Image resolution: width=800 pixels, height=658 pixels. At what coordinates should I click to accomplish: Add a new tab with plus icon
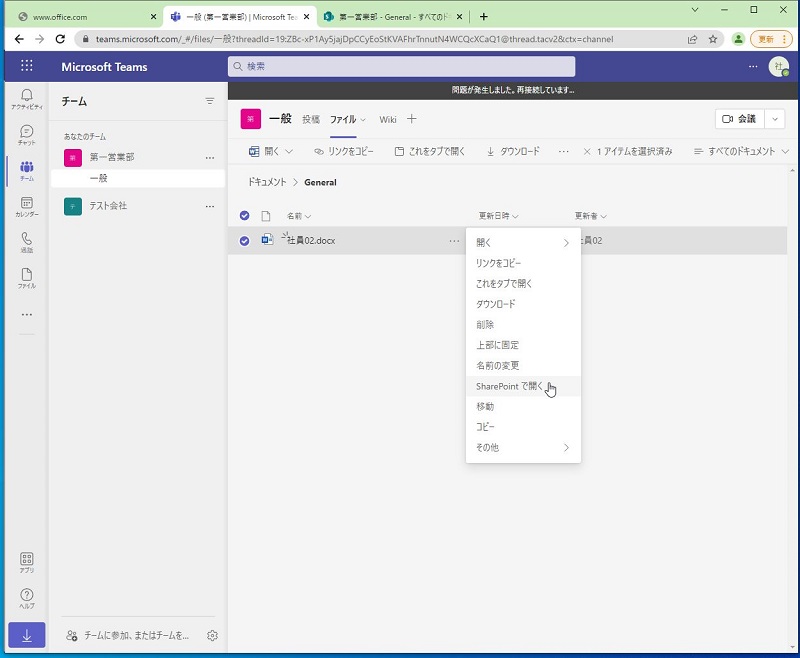click(x=412, y=119)
